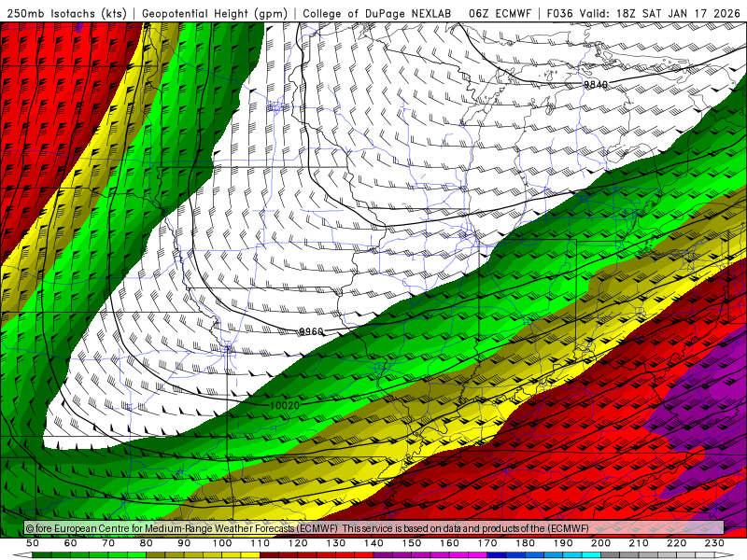Click the 160 value on color scale
This screenshot has height=560, width=747.
tap(449, 543)
